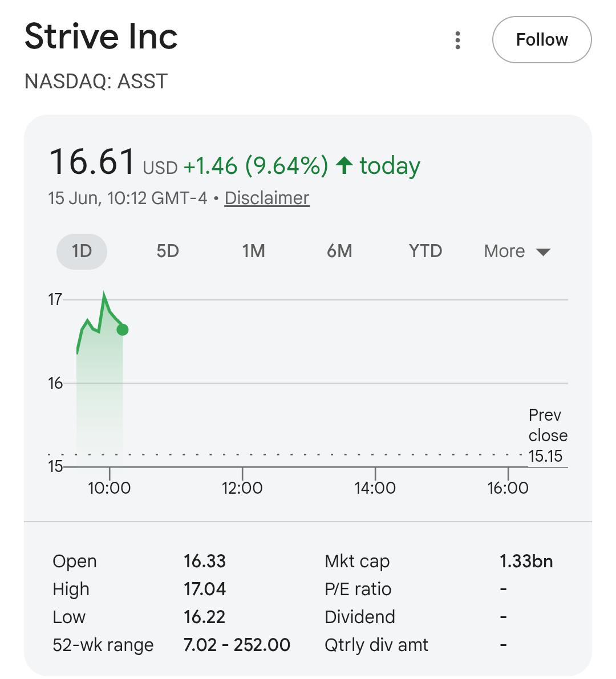Switch to the 1M chart range

(253, 251)
